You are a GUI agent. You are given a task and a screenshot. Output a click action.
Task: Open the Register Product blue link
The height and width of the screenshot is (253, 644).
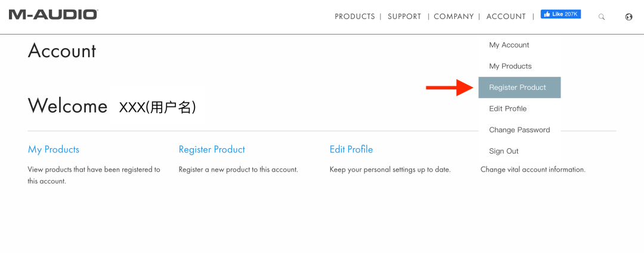212,149
